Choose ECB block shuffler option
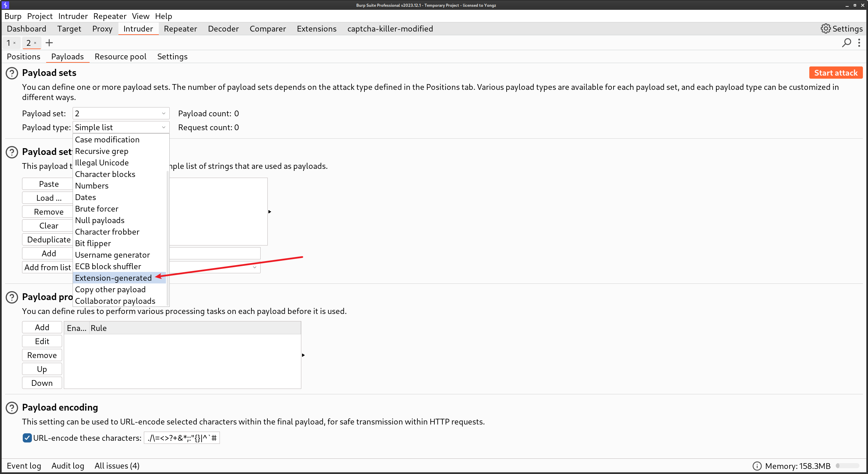The image size is (868, 474). click(x=119, y=266)
